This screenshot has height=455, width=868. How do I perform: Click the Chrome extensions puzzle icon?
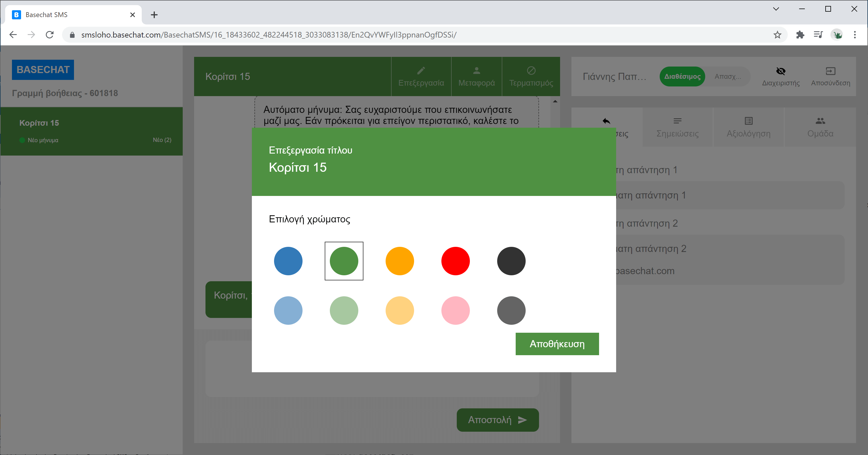click(x=800, y=35)
